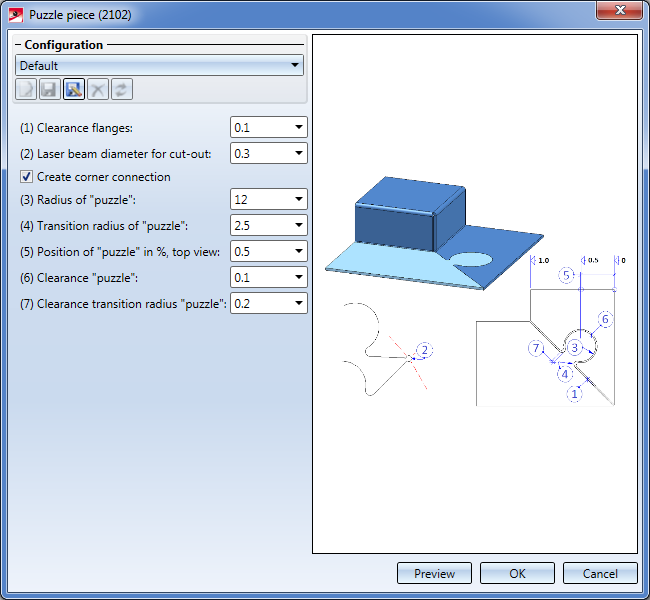Viewport: 650px width, 600px height.
Task: Click the Preview button
Action: 434,573
